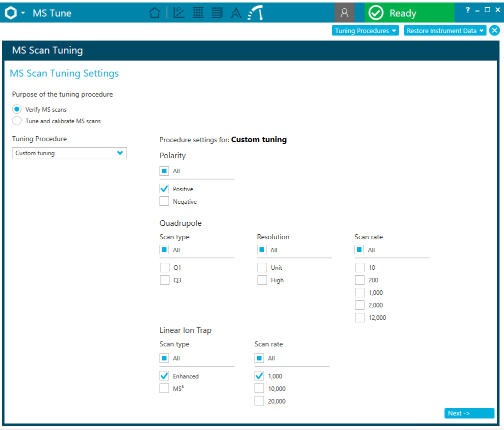Enable the 12,000 quadrupole scan rate
504x430 pixels.
coord(359,318)
